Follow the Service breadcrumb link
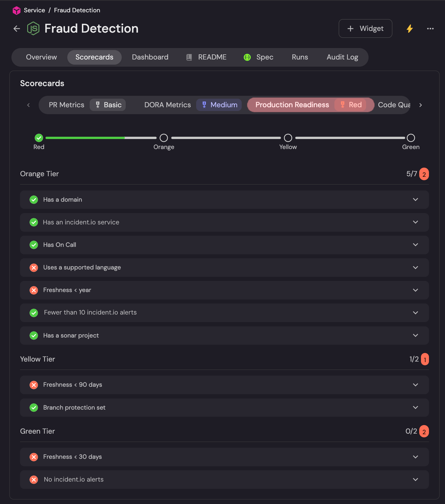Image resolution: width=445 pixels, height=504 pixels. (34, 10)
